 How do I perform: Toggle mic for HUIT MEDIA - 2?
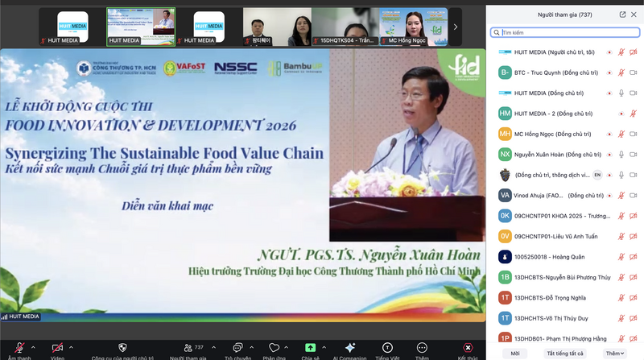click(x=634, y=114)
